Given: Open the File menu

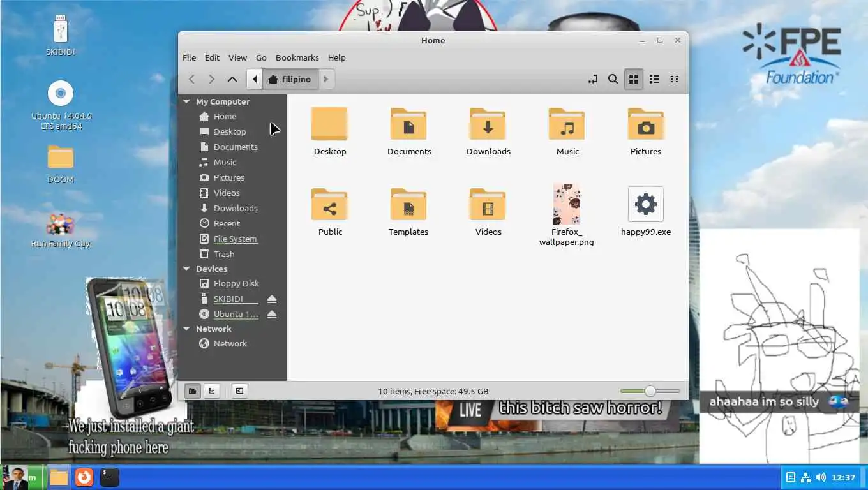Looking at the screenshot, I should [x=190, y=57].
